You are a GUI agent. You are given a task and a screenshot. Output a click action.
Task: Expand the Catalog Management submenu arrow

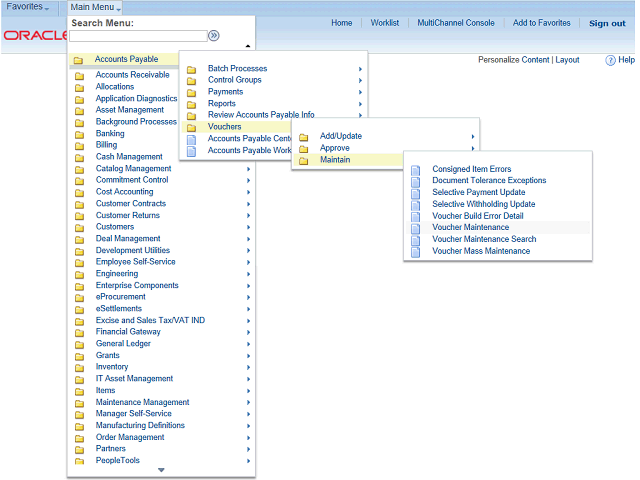(249, 169)
